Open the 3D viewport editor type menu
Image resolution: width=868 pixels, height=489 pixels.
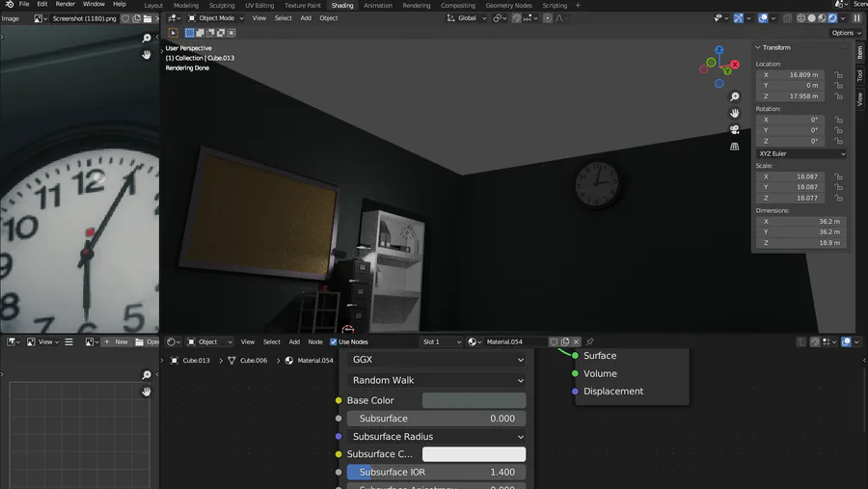tap(174, 18)
